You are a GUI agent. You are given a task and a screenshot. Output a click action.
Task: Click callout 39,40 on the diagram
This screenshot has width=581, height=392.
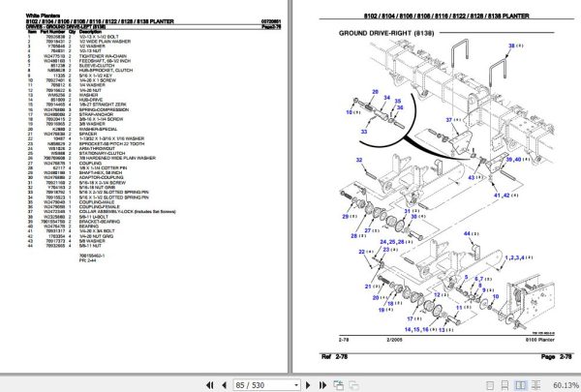click(x=513, y=160)
